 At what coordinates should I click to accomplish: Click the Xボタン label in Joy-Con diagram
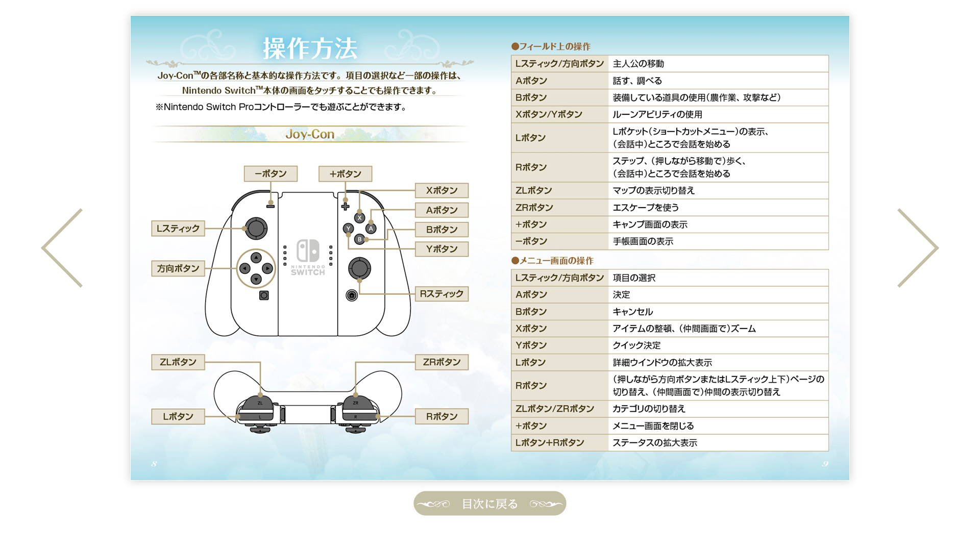442,190
